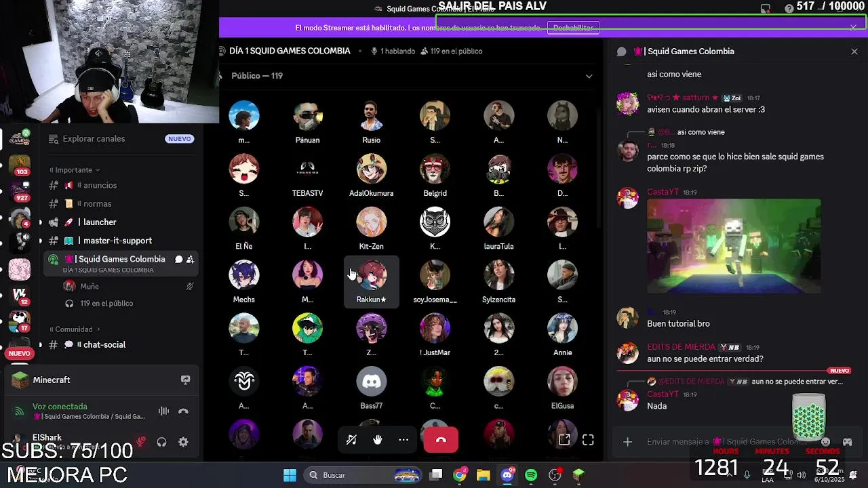Jump to new mentions via red NUEVO pill
The image size is (868, 488).
20,353
